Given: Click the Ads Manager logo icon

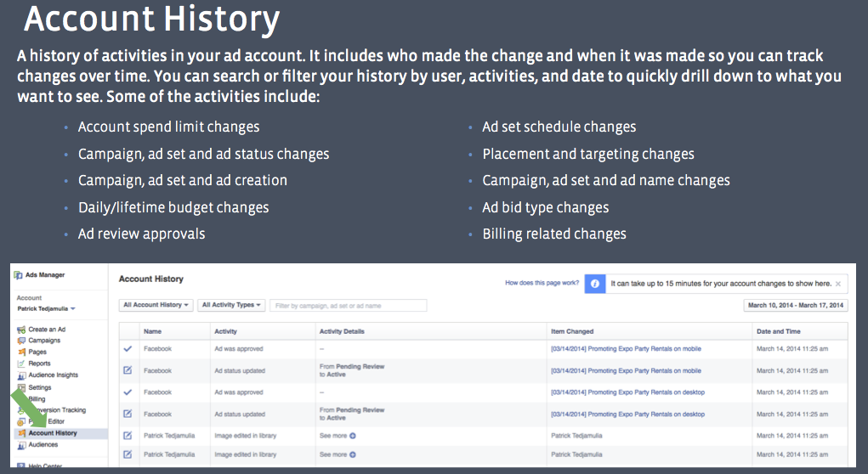Looking at the screenshot, I should [x=18, y=275].
